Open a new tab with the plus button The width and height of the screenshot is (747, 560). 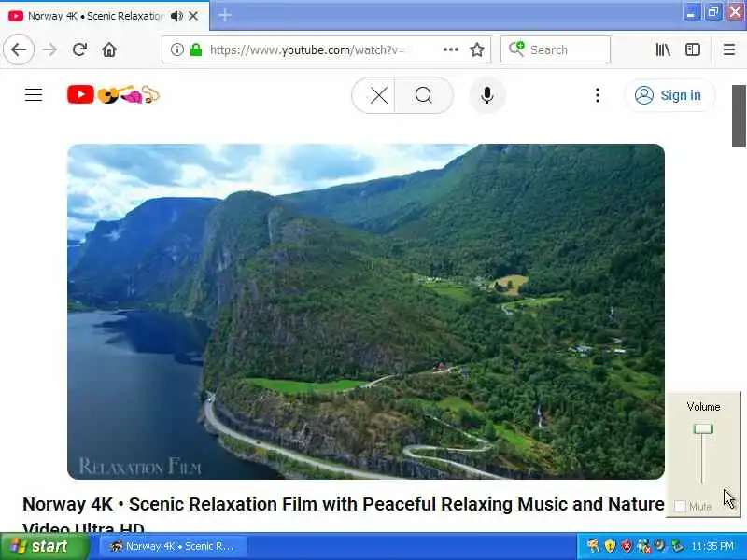[225, 15]
